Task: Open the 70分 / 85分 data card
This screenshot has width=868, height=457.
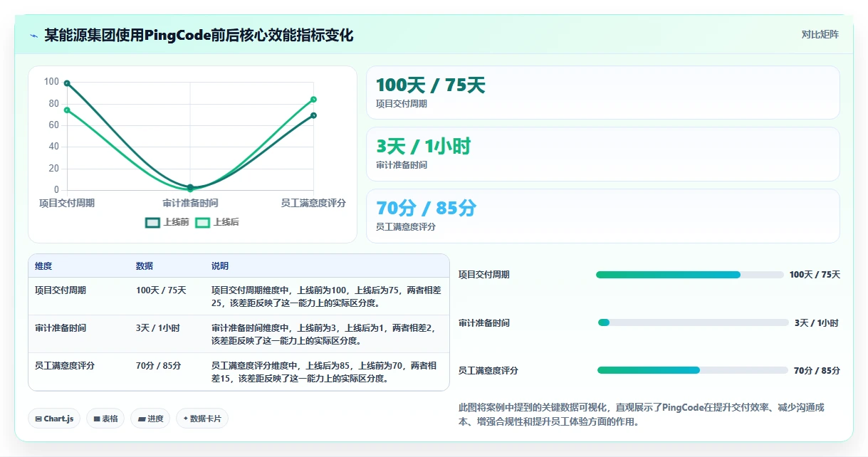Action: coord(603,216)
